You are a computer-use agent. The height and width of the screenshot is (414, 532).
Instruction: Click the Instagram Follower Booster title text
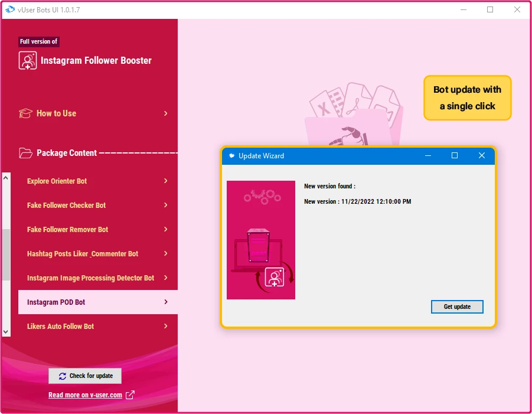pyautogui.click(x=96, y=60)
